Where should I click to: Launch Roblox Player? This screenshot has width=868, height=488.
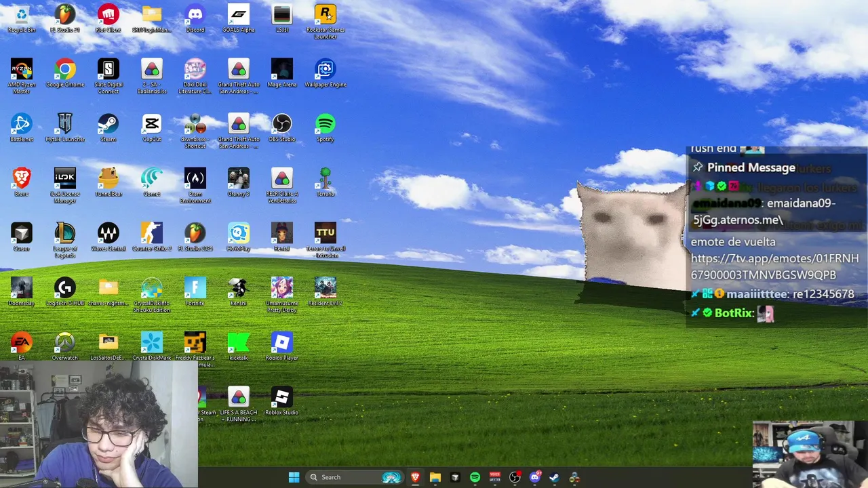282,346
